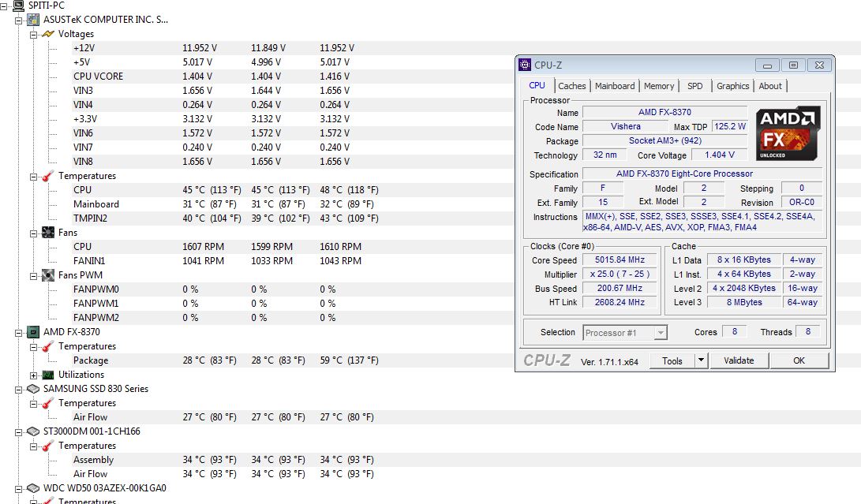Collapse the Fans PWM section
861x504 pixels.
coord(33,276)
